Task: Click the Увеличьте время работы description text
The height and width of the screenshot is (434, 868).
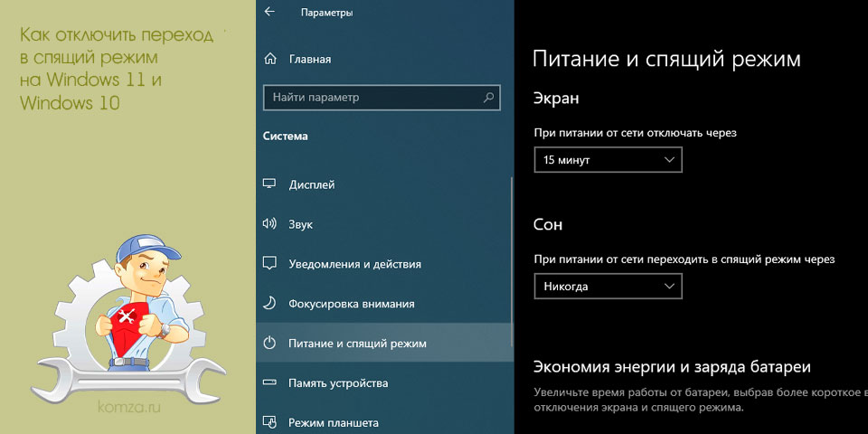Action: pyautogui.click(x=701, y=401)
